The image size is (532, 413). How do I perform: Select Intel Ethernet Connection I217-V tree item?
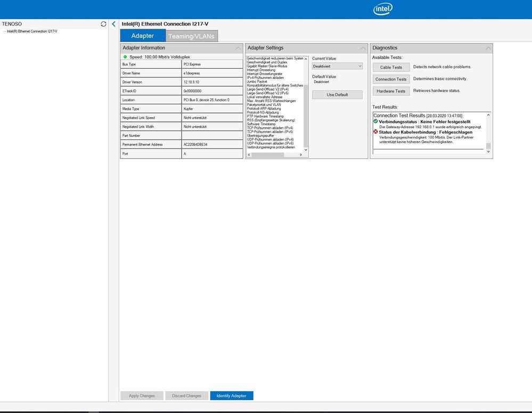pyautogui.click(x=32, y=31)
